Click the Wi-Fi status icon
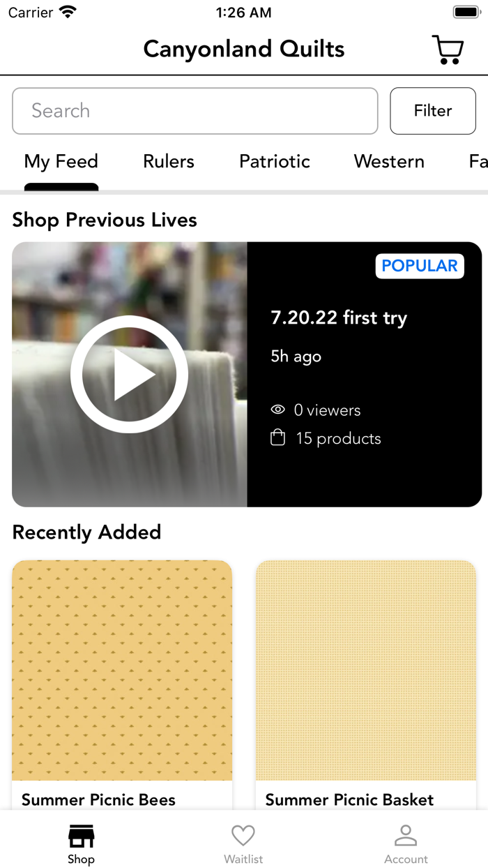Image resolution: width=488 pixels, height=868 pixels. pos(68,12)
